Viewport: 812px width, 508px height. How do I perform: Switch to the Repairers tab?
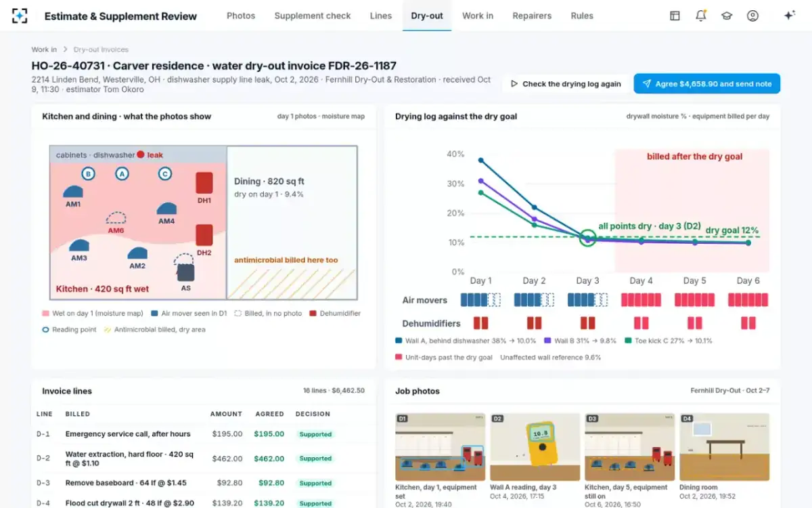532,16
